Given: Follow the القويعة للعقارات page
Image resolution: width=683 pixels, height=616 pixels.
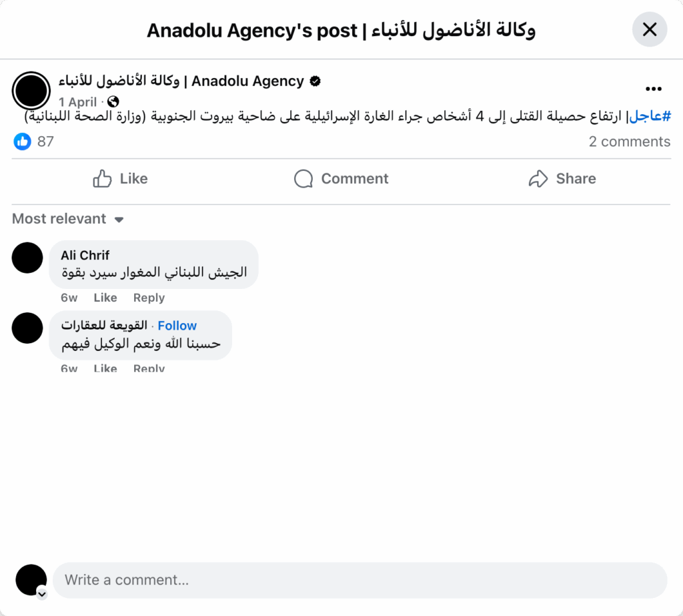Looking at the screenshot, I should click(177, 326).
